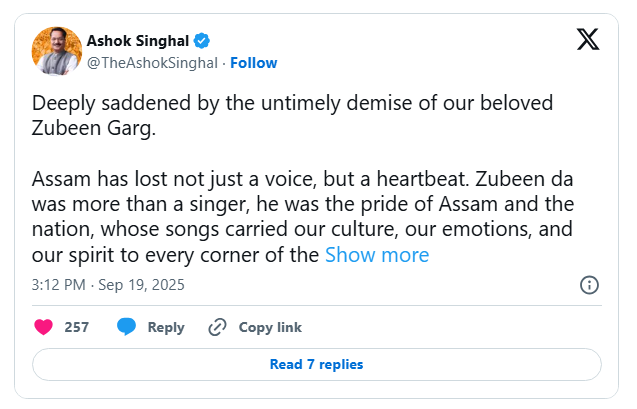Follow Ashok Singhal's account
The height and width of the screenshot is (409, 637).
click(254, 63)
